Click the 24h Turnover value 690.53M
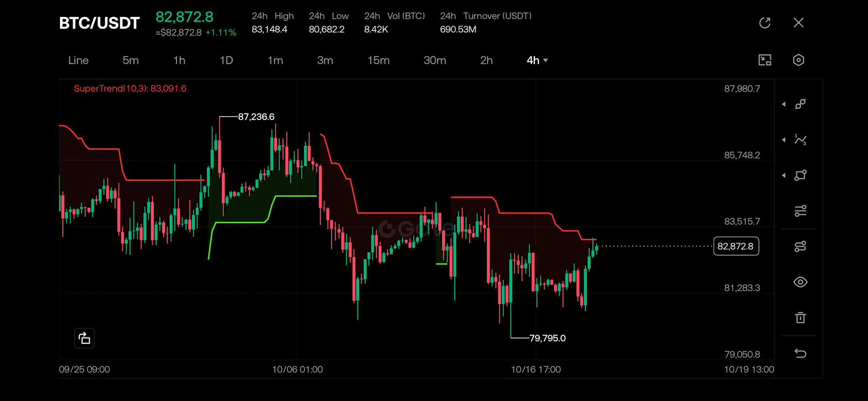Image resolution: width=868 pixels, height=401 pixels. tap(458, 30)
